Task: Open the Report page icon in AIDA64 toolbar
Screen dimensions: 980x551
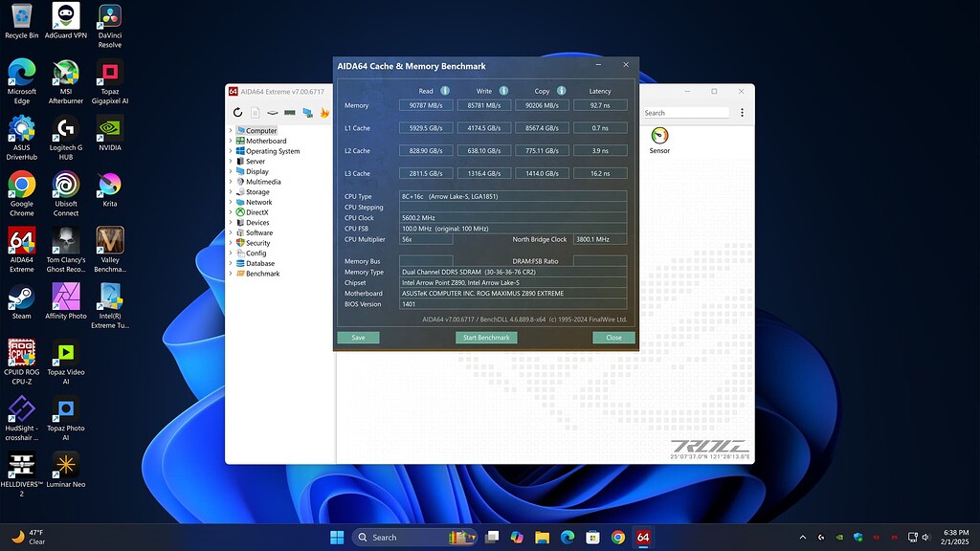Action: click(x=255, y=113)
